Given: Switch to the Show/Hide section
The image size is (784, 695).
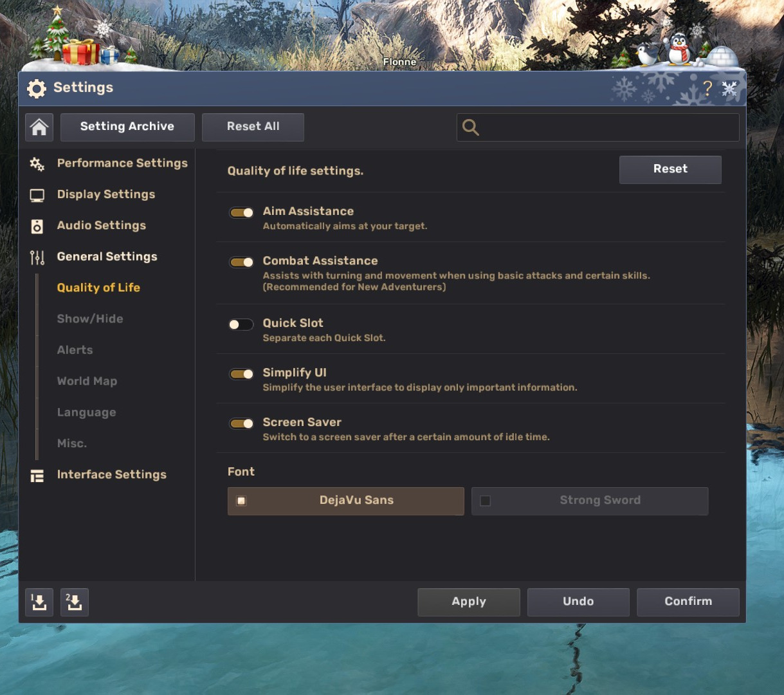Looking at the screenshot, I should click(90, 319).
